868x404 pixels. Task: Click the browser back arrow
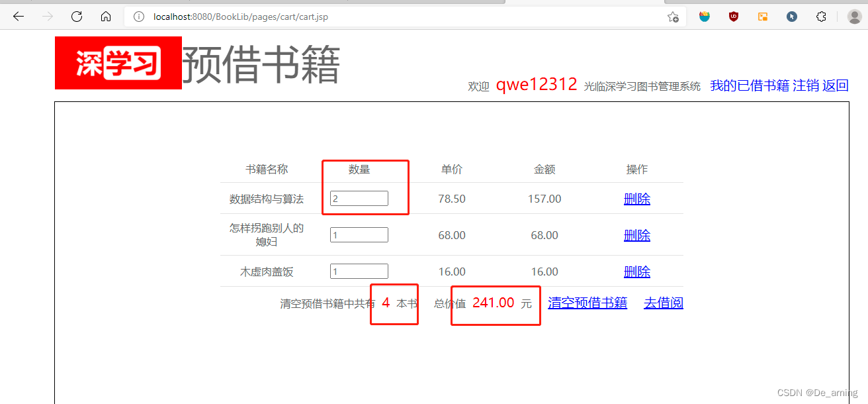coord(19,17)
